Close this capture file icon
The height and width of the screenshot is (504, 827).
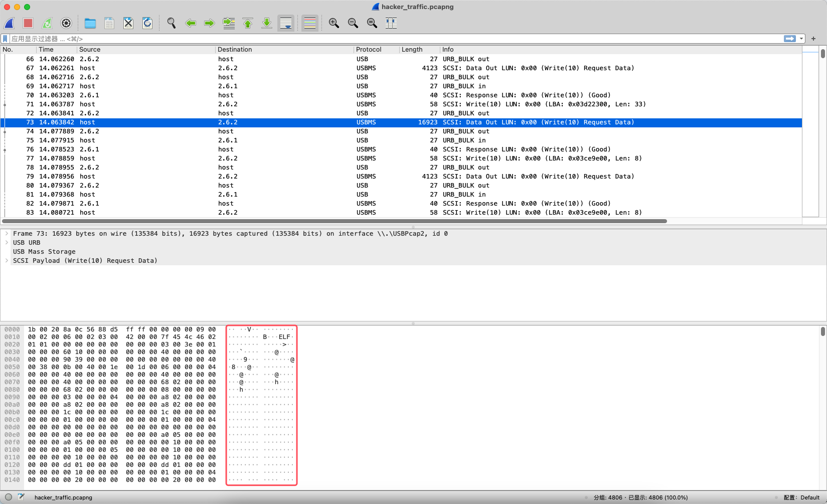(128, 23)
